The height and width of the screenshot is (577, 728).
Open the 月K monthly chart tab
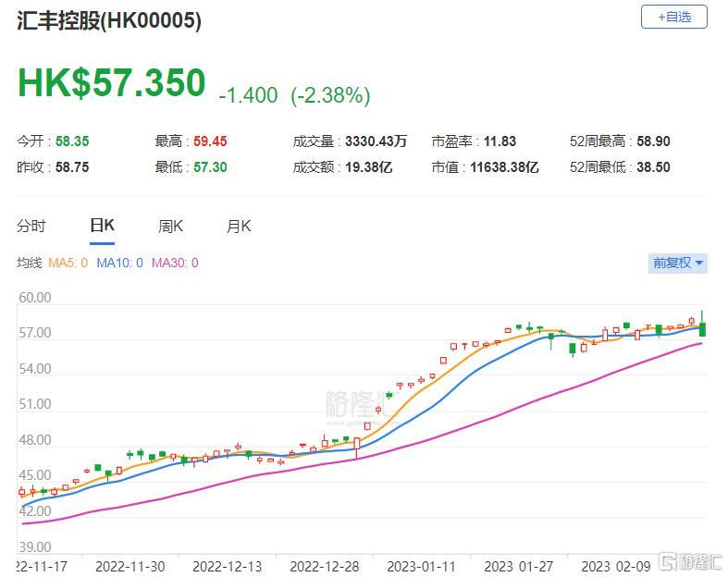[239, 227]
